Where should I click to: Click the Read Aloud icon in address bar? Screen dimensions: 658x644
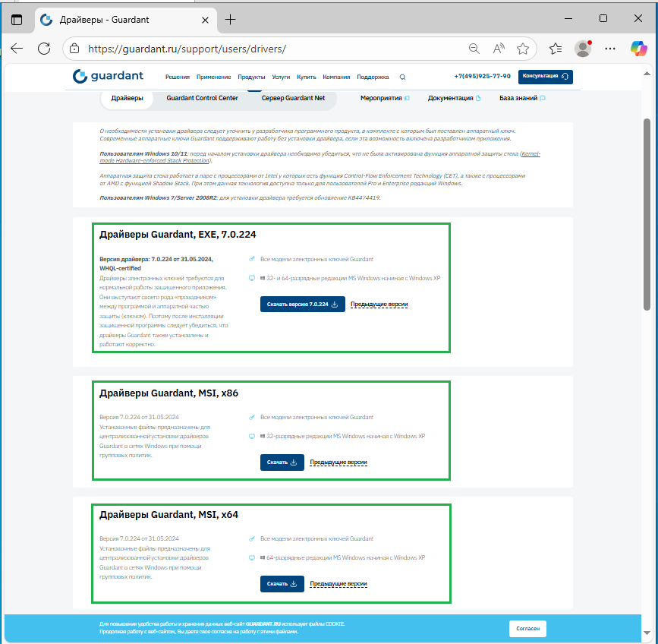(x=499, y=49)
